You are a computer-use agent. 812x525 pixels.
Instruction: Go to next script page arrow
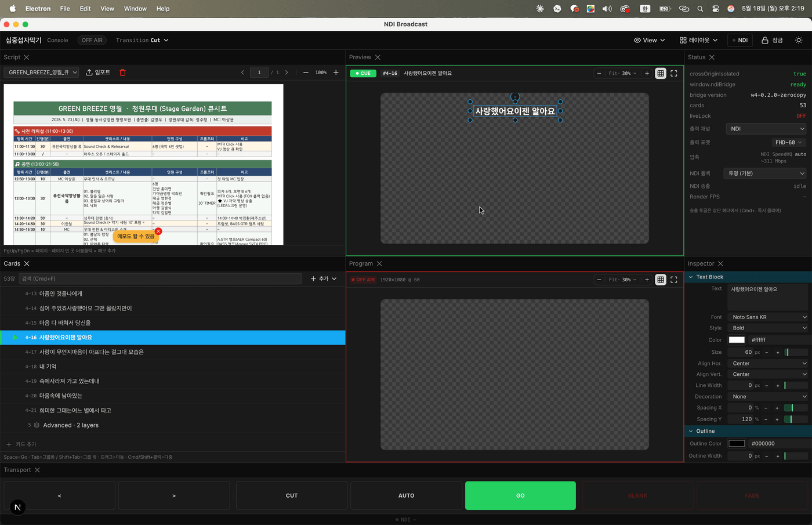pos(287,73)
